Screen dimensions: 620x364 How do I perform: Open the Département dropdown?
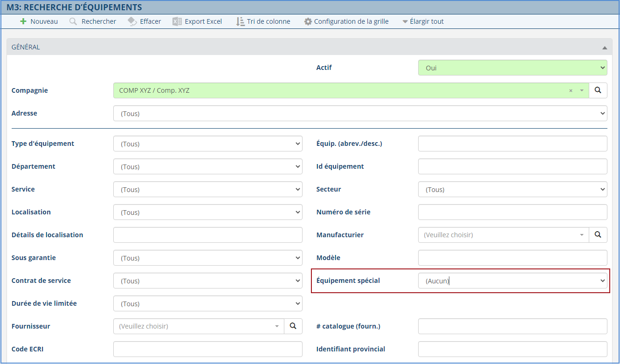tap(208, 166)
